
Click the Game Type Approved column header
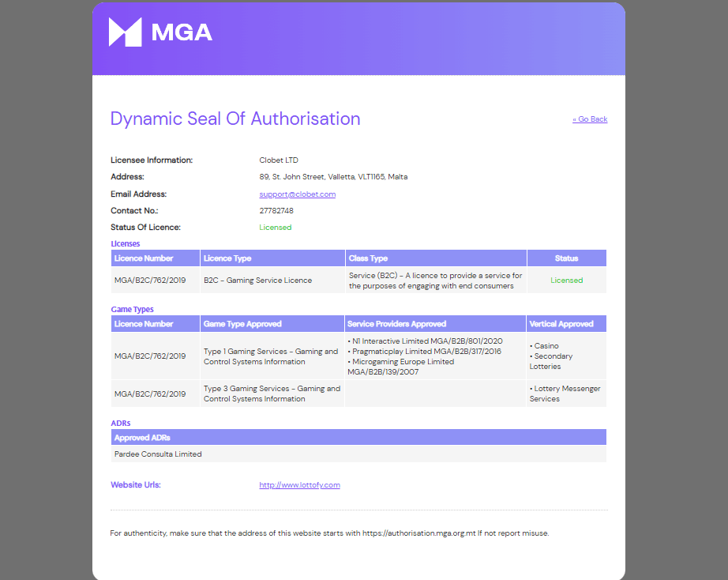(x=272, y=323)
